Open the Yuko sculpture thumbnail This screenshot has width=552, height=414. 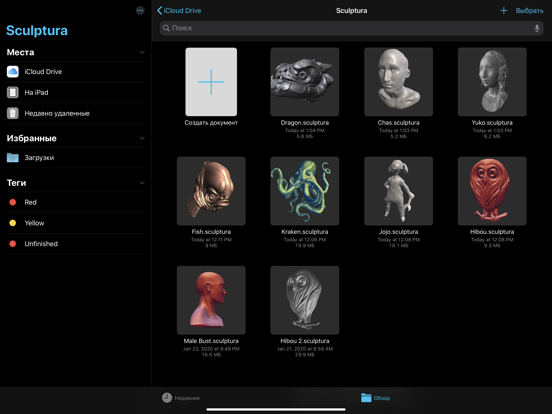click(492, 82)
